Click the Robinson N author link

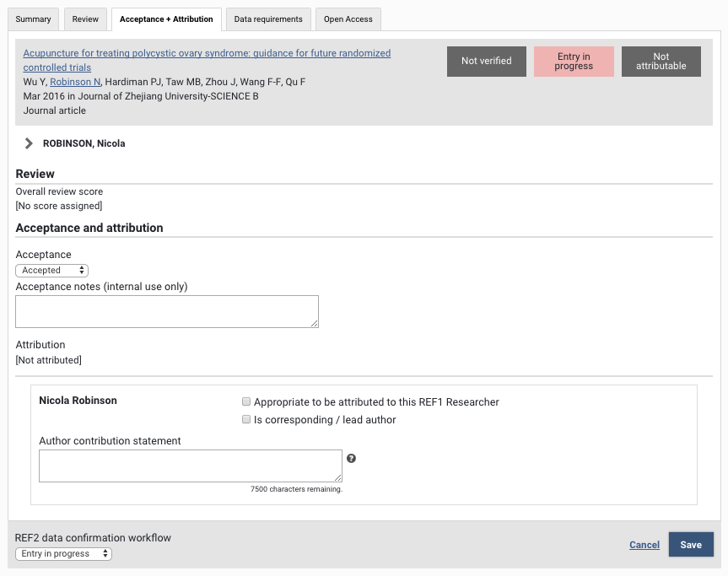click(75, 82)
